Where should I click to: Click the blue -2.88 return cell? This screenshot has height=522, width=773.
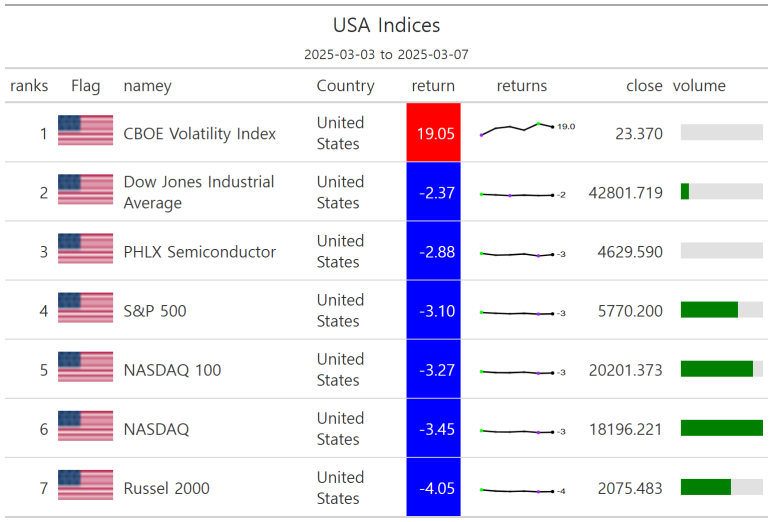click(x=433, y=251)
